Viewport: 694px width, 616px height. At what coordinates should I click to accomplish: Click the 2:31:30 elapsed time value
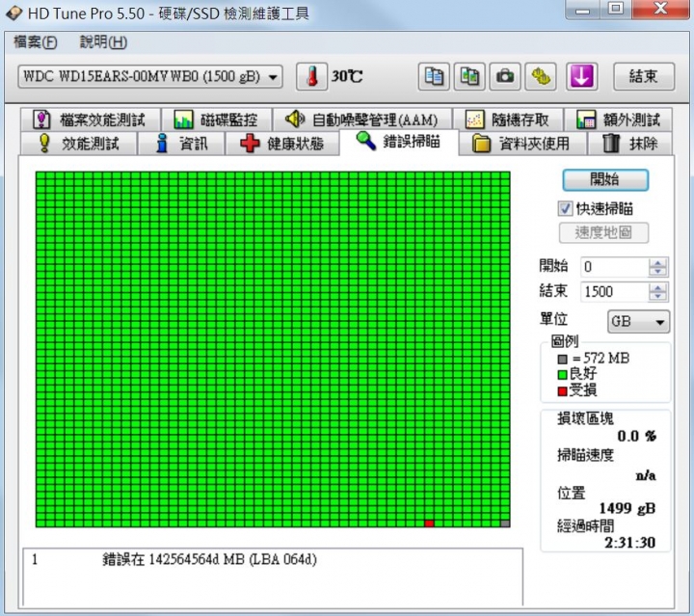click(629, 543)
